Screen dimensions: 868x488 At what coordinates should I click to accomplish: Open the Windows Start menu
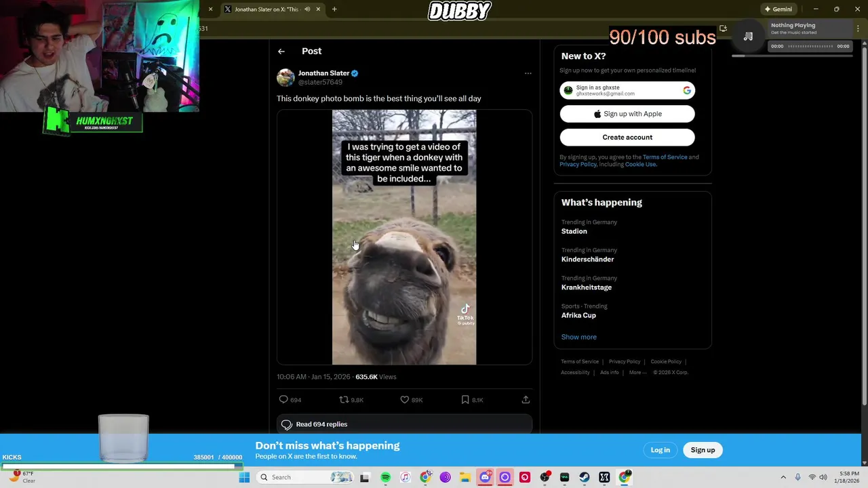pos(244,477)
